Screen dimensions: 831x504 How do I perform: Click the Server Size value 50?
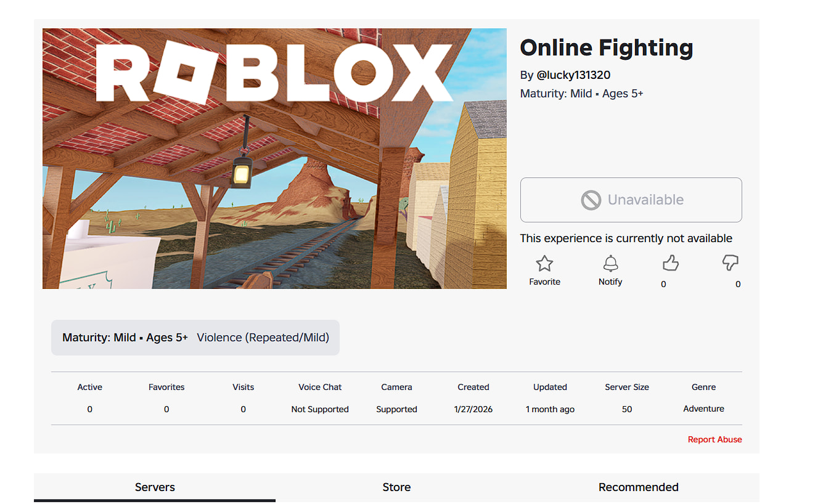pyautogui.click(x=627, y=409)
